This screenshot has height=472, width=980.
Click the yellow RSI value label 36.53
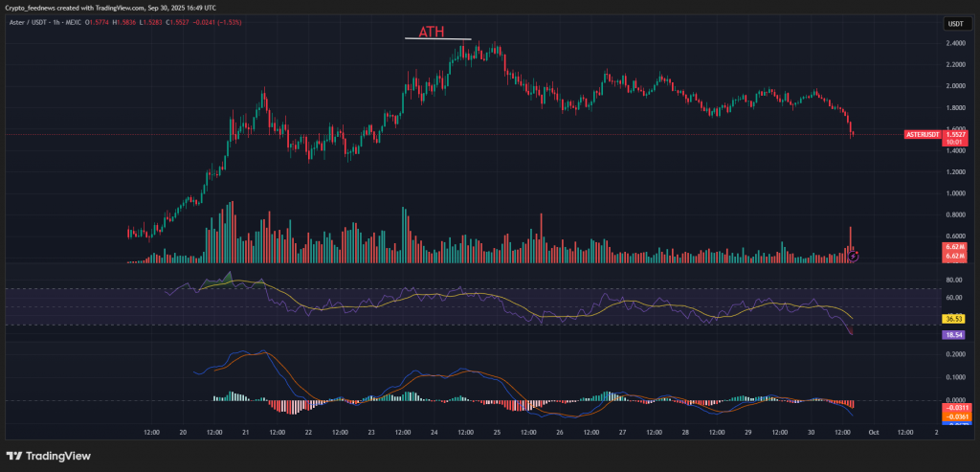951,318
